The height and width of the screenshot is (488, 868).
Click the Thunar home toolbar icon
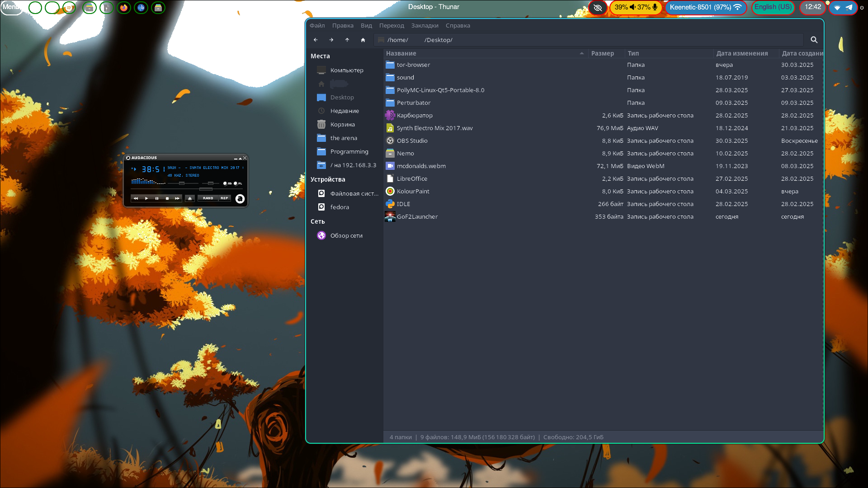[x=363, y=40]
